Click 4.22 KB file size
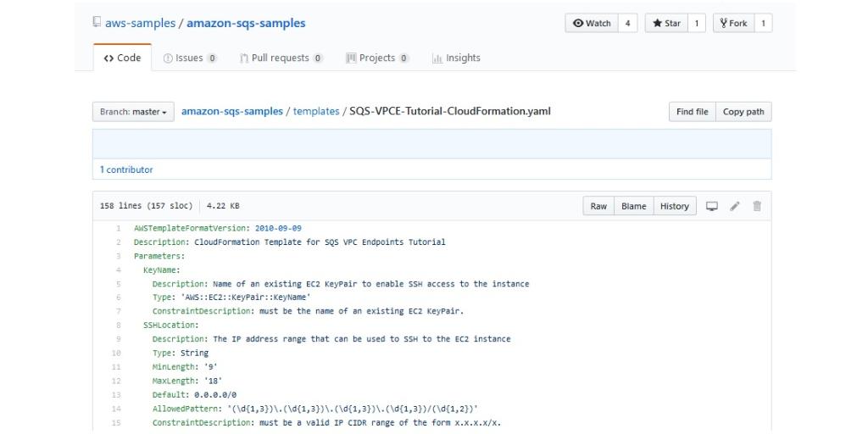Screen dimensions: 868x434 tap(223, 206)
